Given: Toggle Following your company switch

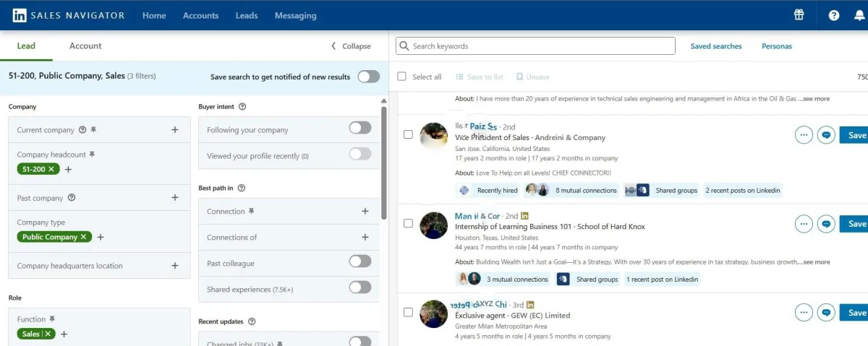Looking at the screenshot, I should click(x=360, y=128).
